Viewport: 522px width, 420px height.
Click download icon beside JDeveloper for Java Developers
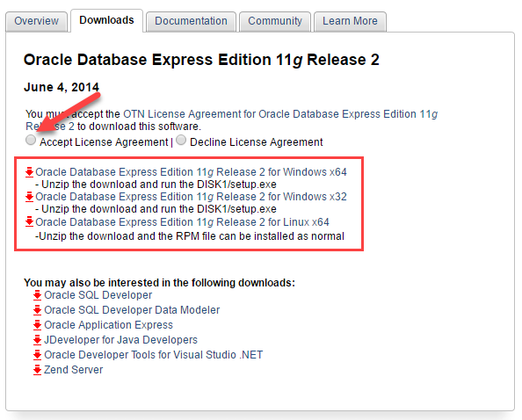point(37,340)
